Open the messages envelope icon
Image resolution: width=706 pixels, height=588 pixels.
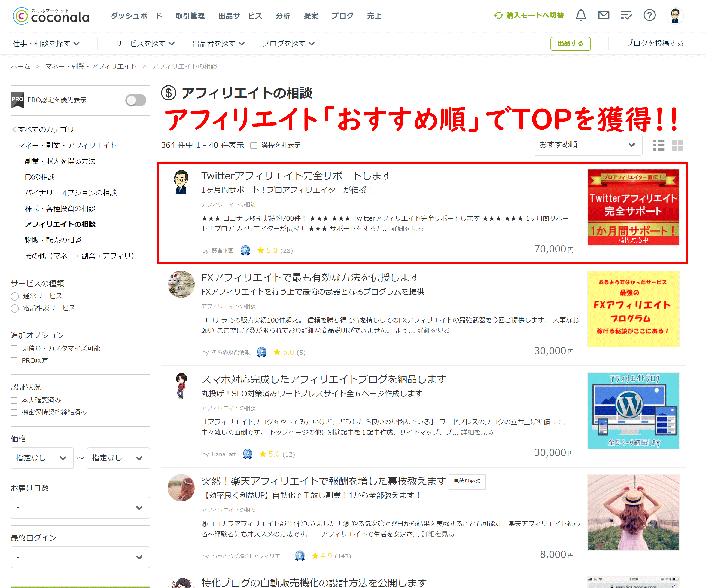(x=604, y=15)
